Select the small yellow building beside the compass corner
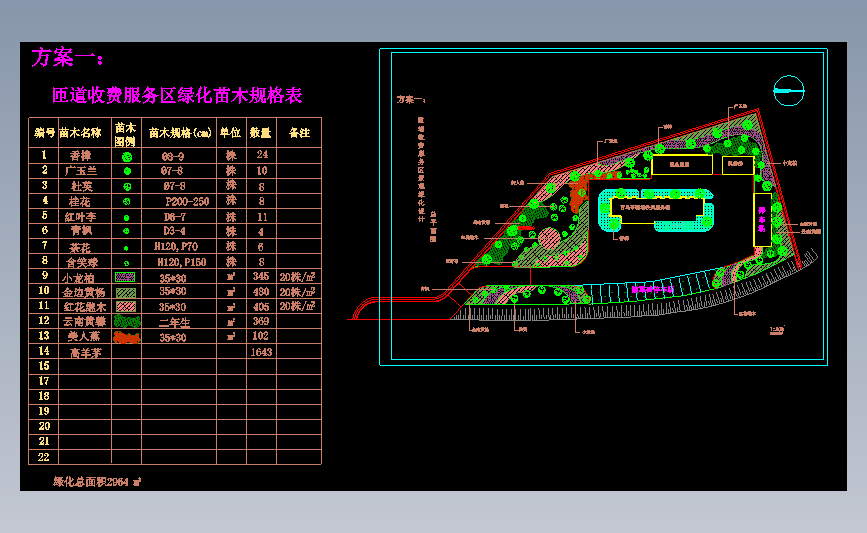This screenshot has height=533, width=867. [x=738, y=165]
